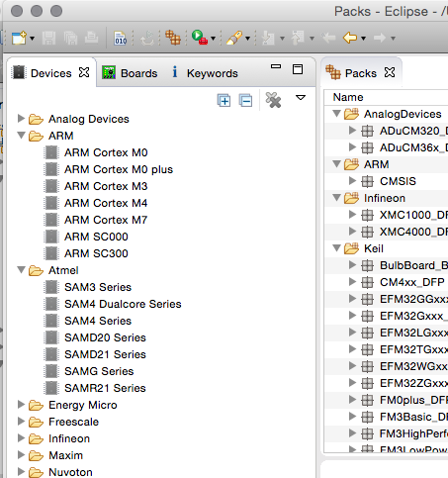
Task: Switch to the Keywords tab
Action: click(x=205, y=73)
